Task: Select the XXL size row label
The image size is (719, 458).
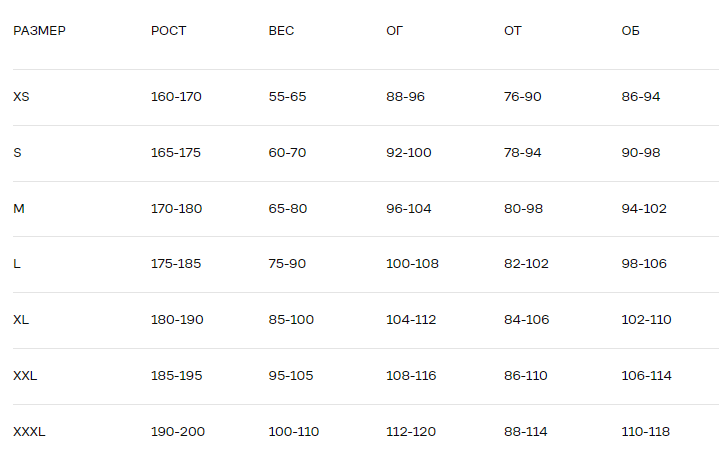Action: [x=25, y=376]
